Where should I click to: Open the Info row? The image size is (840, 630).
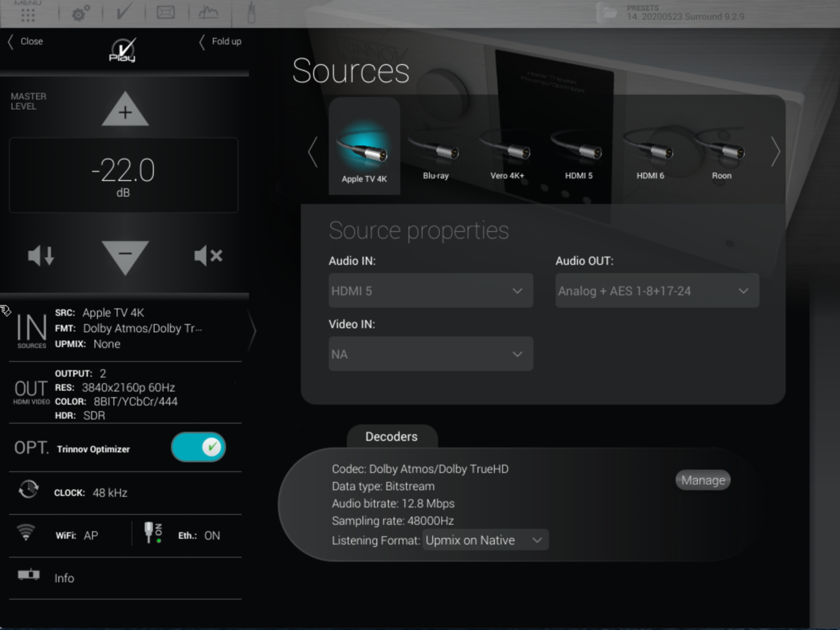click(x=125, y=578)
